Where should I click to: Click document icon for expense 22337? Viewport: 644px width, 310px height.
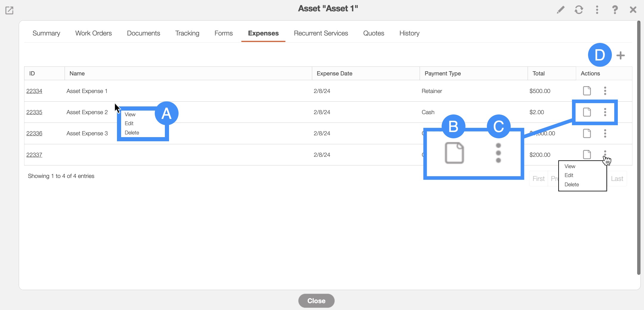coord(587,155)
